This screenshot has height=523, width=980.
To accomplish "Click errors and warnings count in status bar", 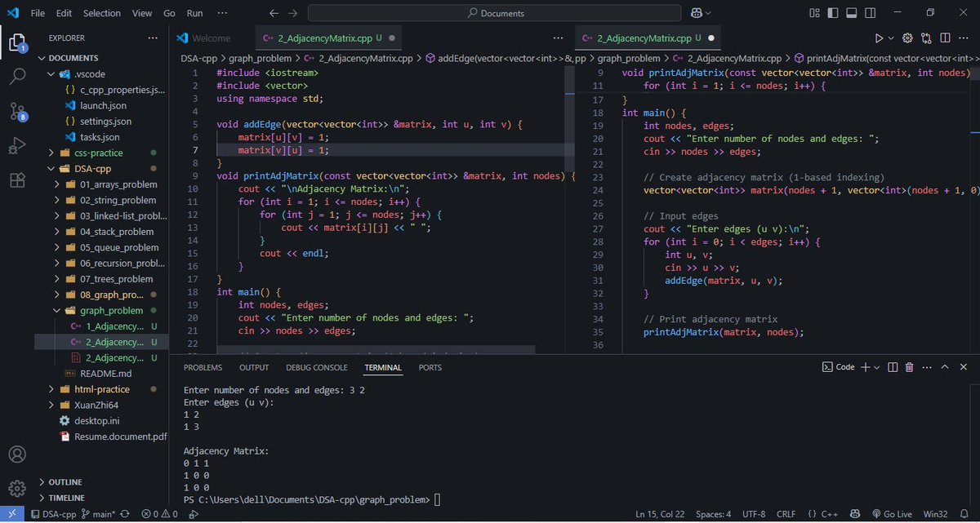I will coord(159,515).
